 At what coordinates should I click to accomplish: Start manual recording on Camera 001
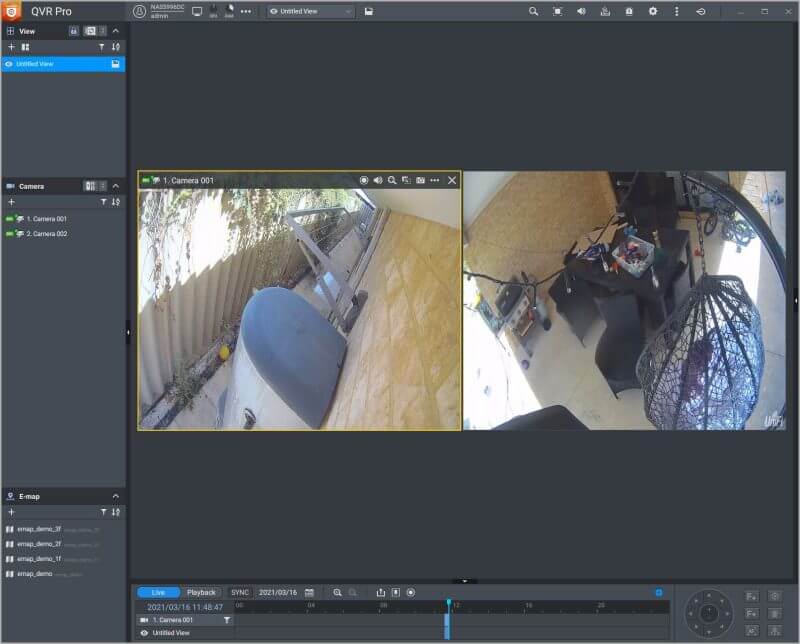click(365, 180)
